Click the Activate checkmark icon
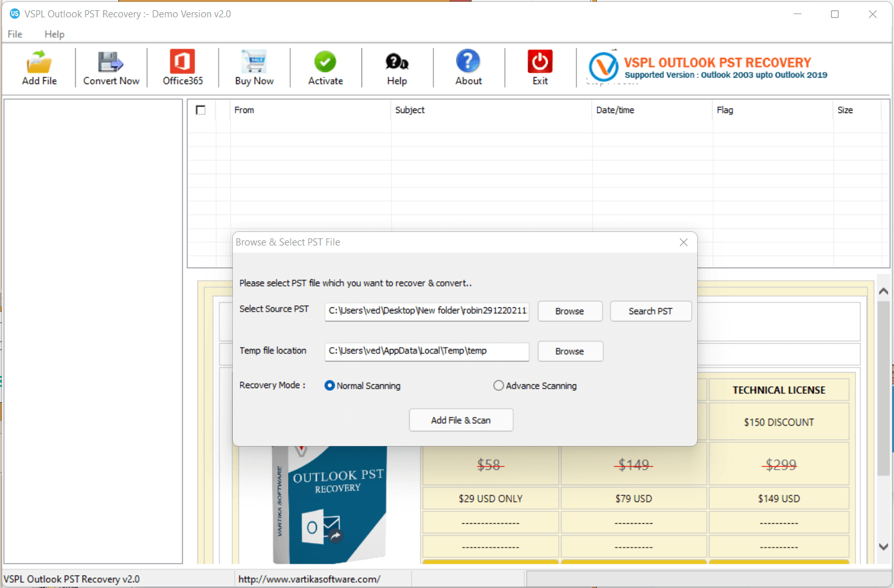Viewport: 894px width, 588px height. 325,67
